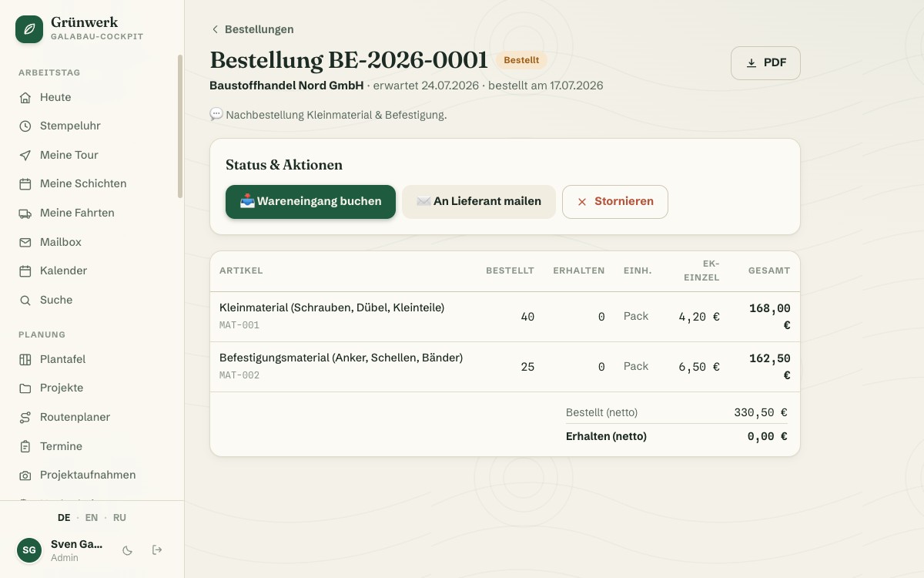The image size is (924, 578).
Task: Click the Nachbestellung Kleinmaterial note text
Action: pos(336,115)
